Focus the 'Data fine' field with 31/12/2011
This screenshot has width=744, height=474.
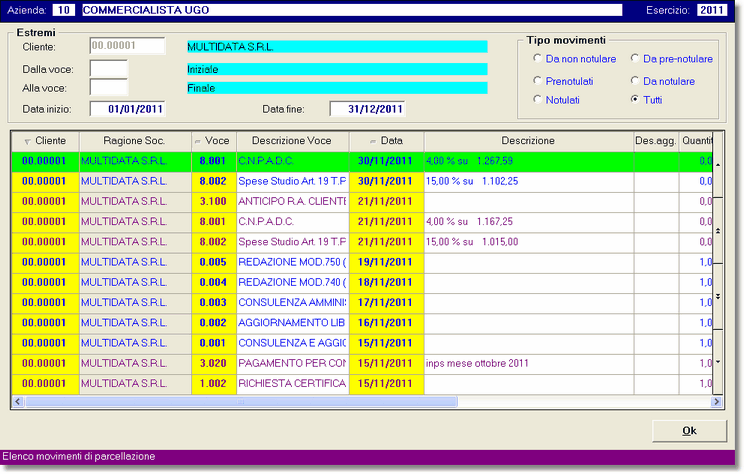pyautogui.click(x=367, y=109)
